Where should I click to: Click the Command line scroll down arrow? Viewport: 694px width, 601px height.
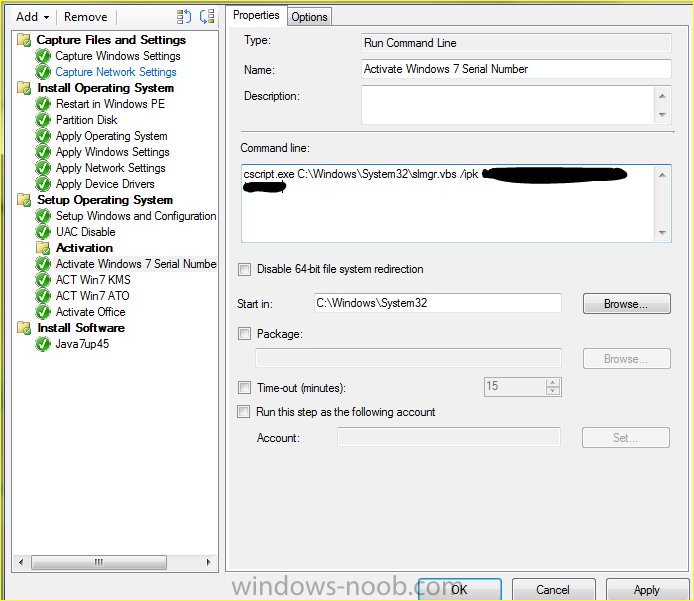(662, 232)
